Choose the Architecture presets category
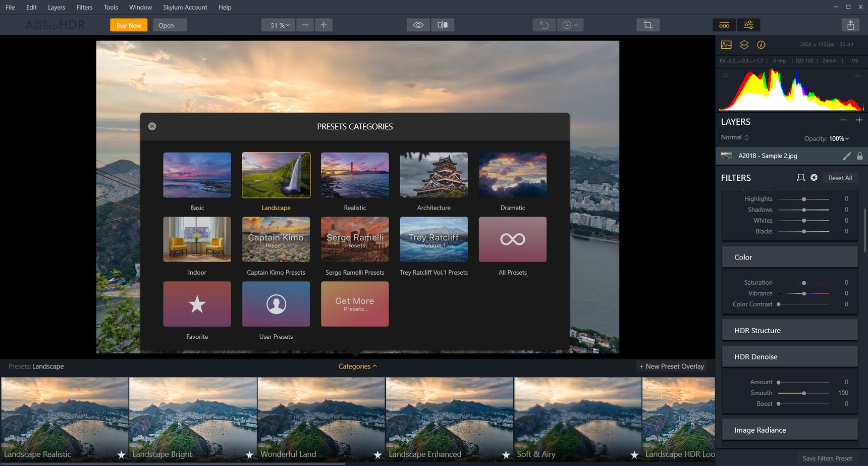The height and width of the screenshot is (466, 868). pyautogui.click(x=433, y=175)
